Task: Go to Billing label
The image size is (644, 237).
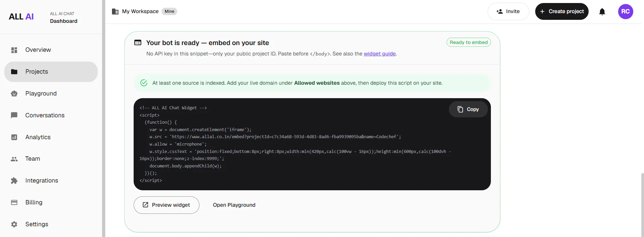Action: coord(34,202)
